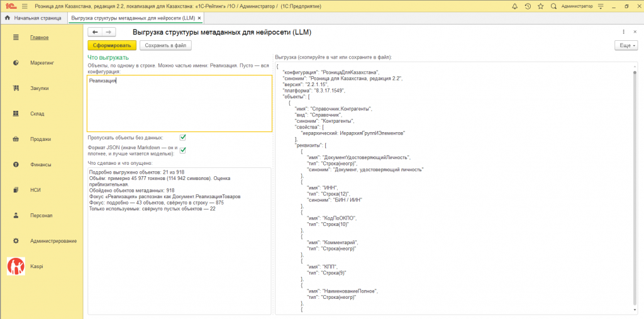Click the Что сделано и что опущено log field

179,241
